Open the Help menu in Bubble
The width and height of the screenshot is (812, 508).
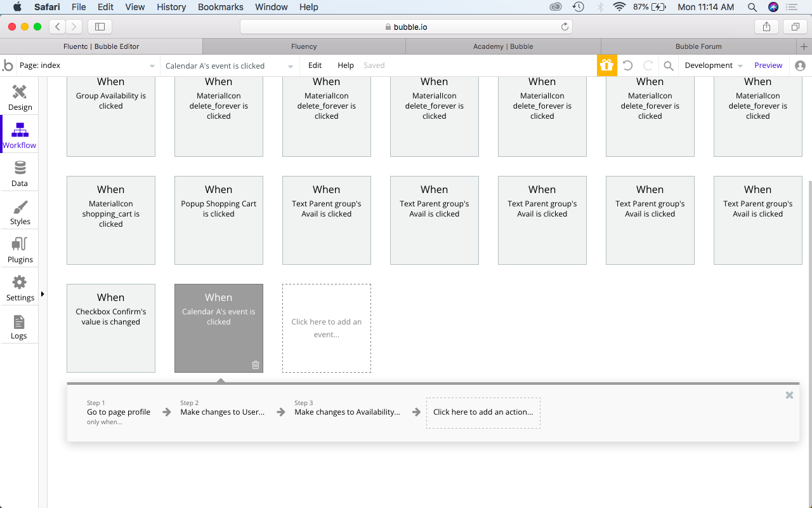click(x=346, y=65)
